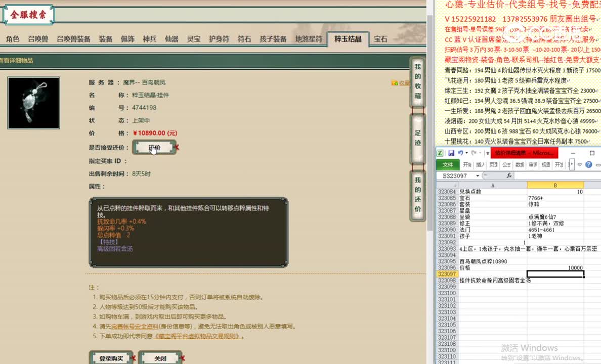Click the Undo icon in Excel toolbar

coord(461,153)
